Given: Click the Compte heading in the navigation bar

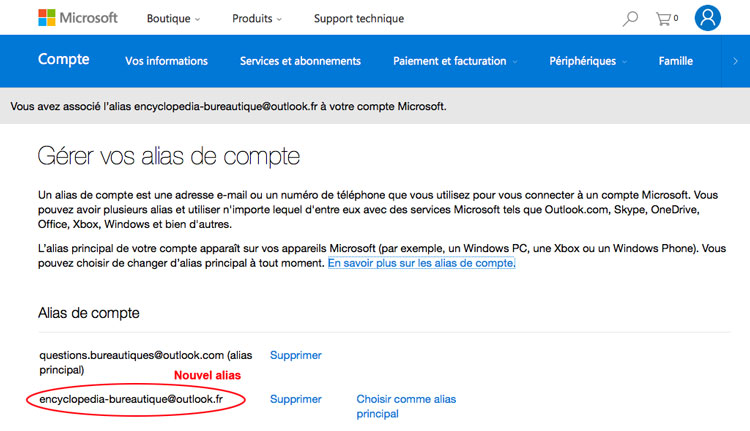Looking at the screenshot, I should 63,60.
